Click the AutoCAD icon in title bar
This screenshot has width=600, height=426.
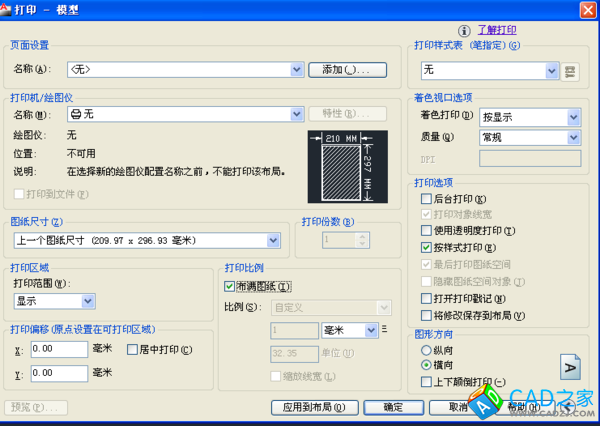tap(9, 9)
